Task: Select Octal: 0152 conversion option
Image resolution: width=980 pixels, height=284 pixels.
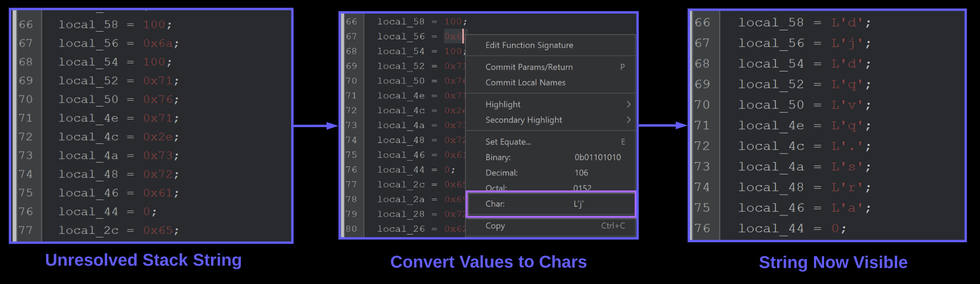Action: click(550, 187)
